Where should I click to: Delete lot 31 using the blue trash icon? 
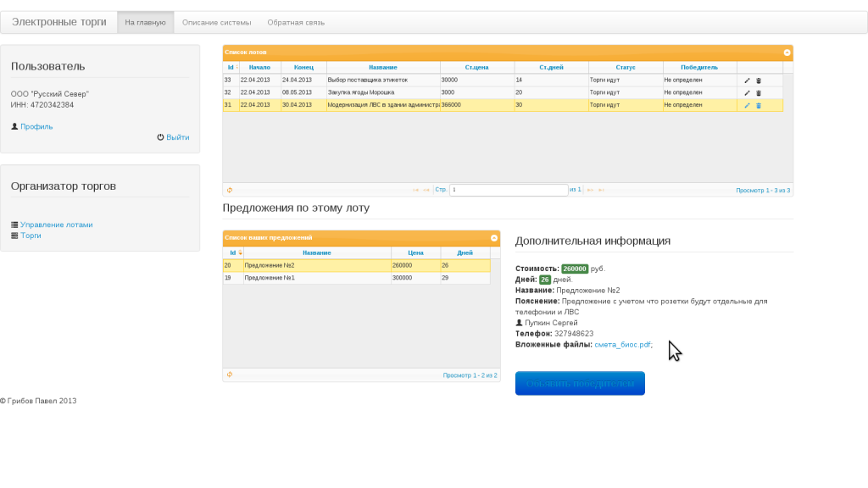759,105
